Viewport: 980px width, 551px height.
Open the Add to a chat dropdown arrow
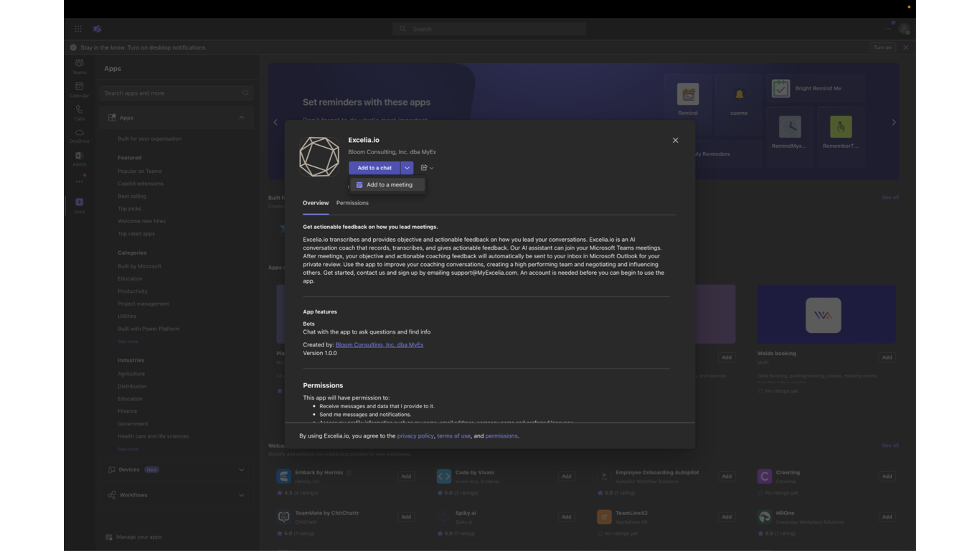pos(407,168)
